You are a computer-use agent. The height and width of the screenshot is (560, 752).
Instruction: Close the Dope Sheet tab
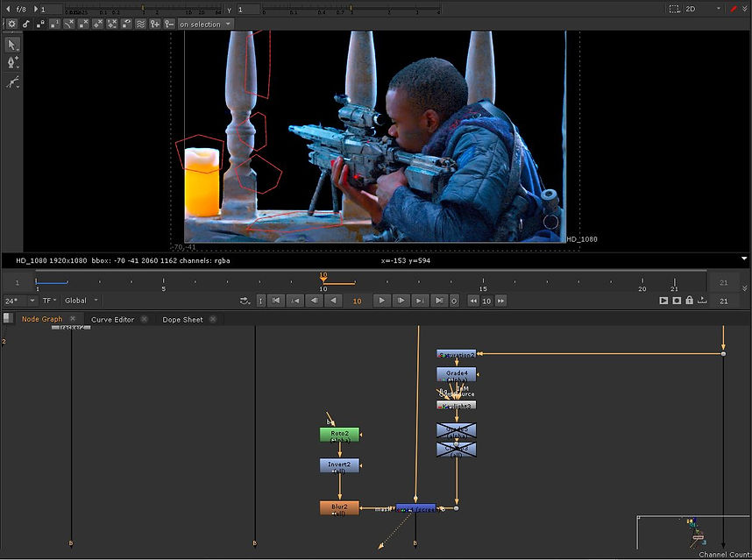click(213, 319)
